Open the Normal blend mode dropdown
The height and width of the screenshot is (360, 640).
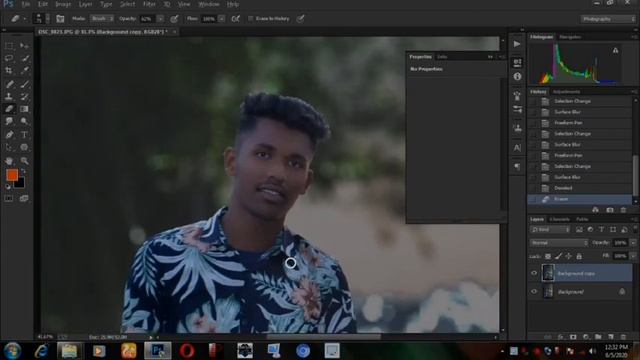(559, 243)
